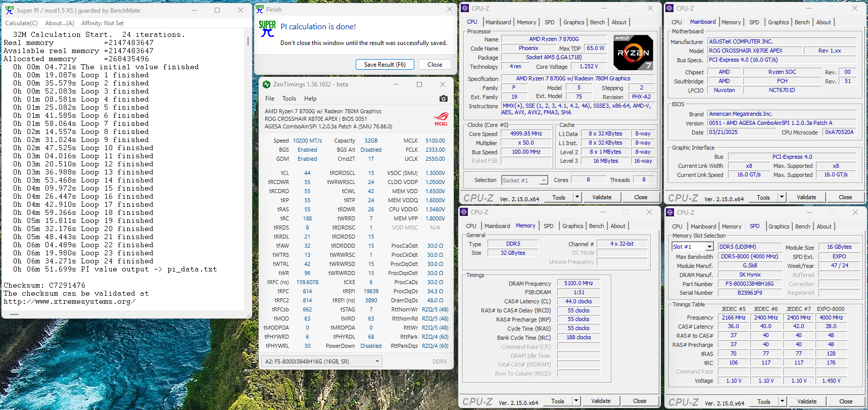Maximize the ZenTimings window
Image resolution: width=868 pixels, height=410 pixels.
[x=419, y=84]
